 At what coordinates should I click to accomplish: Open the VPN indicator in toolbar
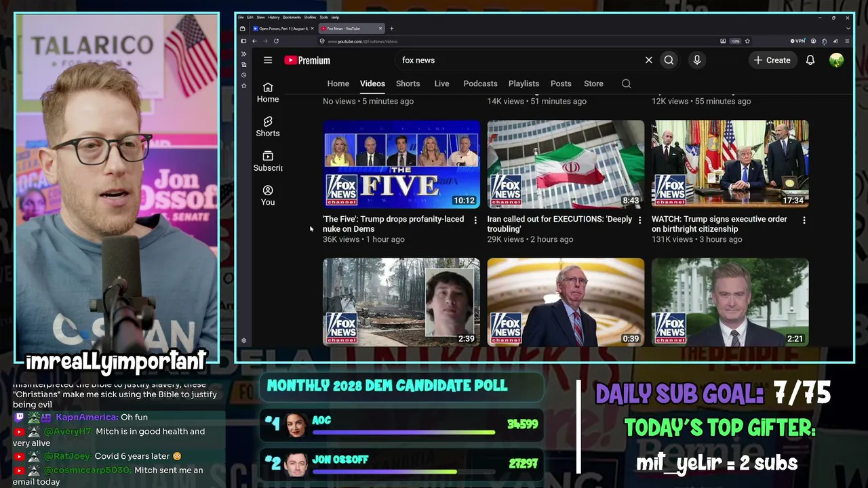pos(797,41)
